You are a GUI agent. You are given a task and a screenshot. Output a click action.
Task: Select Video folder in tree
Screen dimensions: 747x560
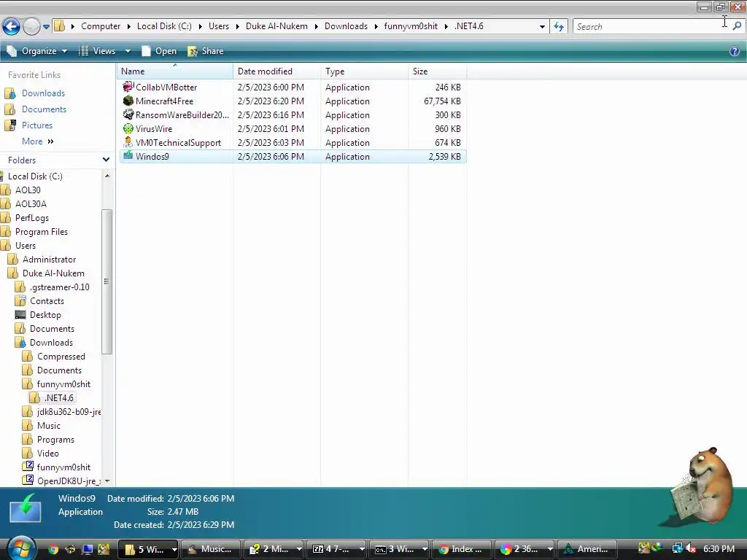point(47,454)
